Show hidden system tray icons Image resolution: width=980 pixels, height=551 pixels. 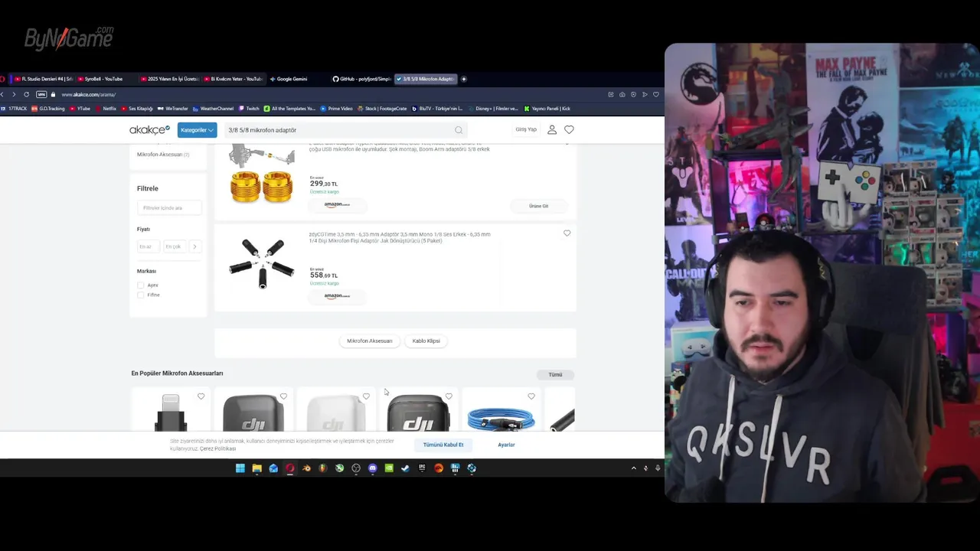pyautogui.click(x=633, y=468)
